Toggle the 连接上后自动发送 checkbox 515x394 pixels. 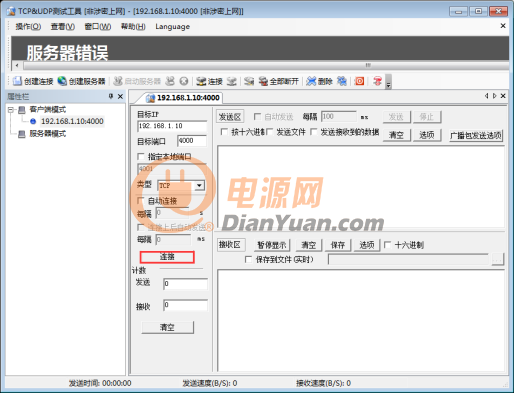point(141,227)
